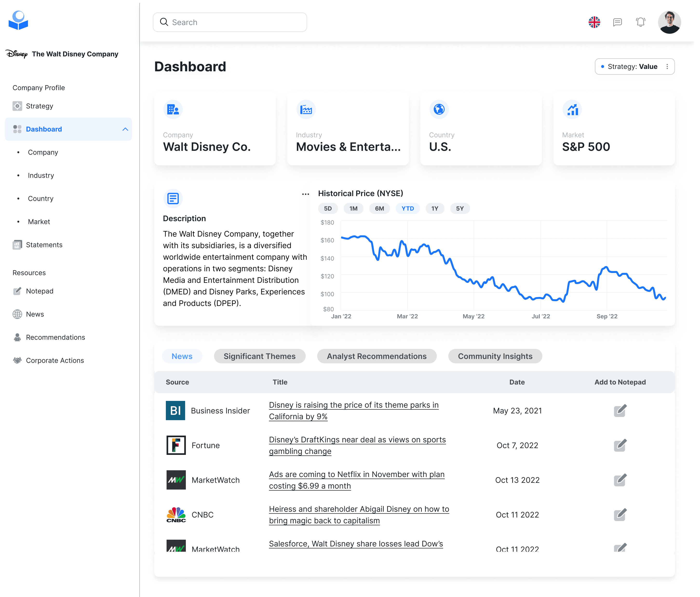Open the Disney's DraftKings near deal article
The height and width of the screenshot is (597, 700).
pyautogui.click(x=357, y=445)
